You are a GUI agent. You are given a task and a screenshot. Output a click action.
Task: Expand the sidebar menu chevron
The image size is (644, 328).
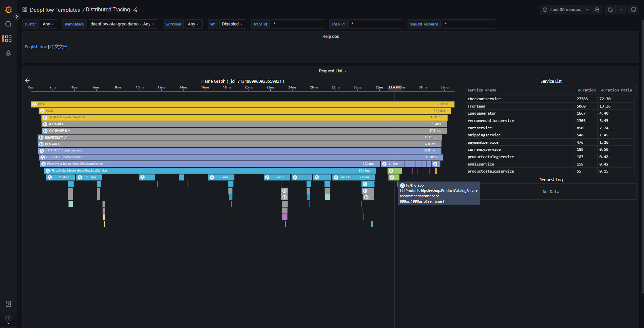[17, 16]
